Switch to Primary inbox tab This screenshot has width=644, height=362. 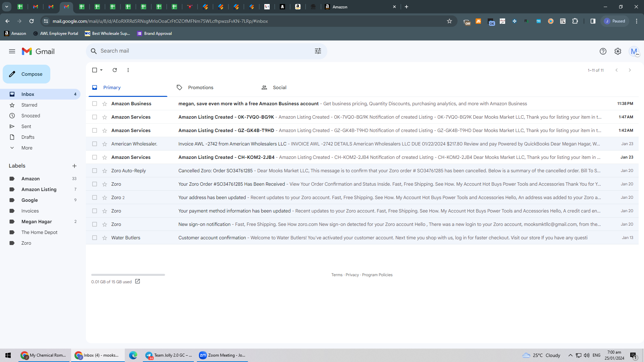128,87
